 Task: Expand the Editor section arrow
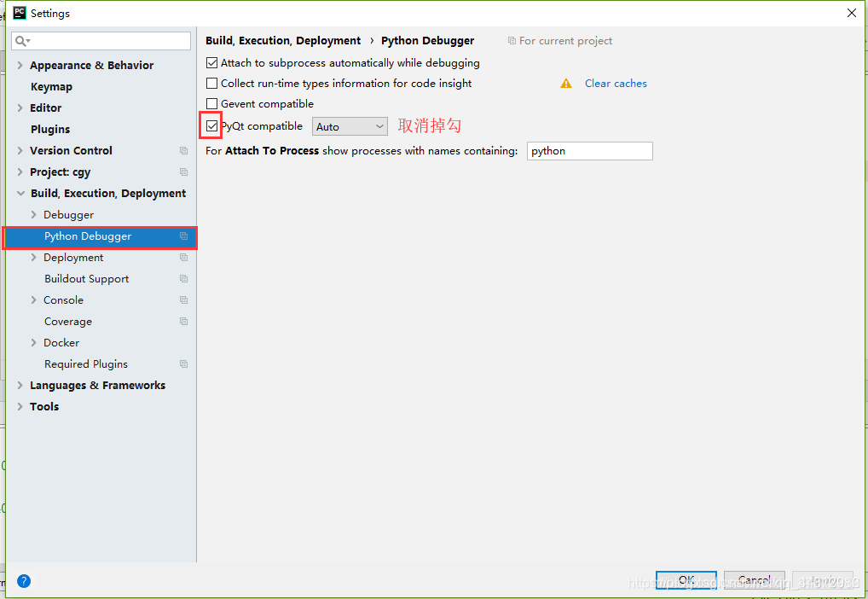[x=20, y=108]
